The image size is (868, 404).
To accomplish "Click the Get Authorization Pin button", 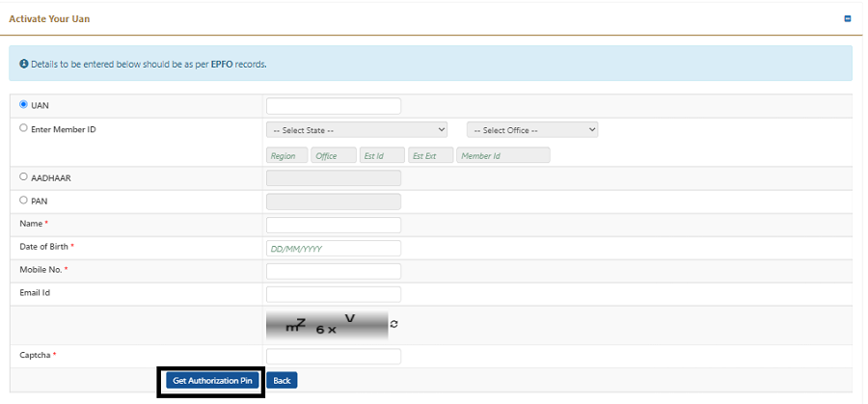I will [212, 381].
